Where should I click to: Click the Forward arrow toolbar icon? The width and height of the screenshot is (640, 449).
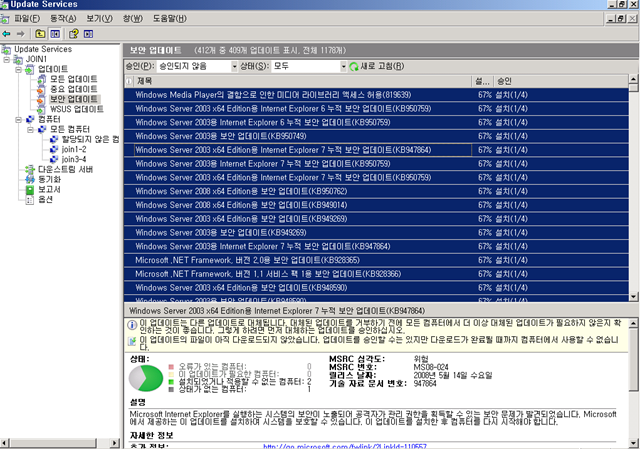(x=20, y=34)
